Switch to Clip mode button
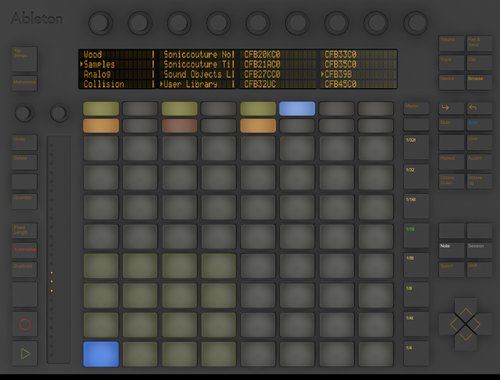The width and height of the screenshot is (500, 380). 479,63
